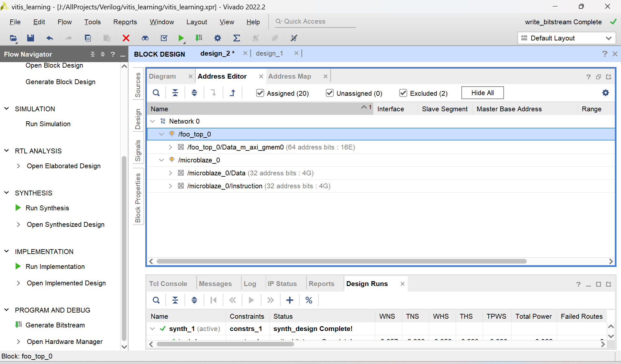The image size is (621, 364).
Task: Expand the /microblaze_0/Data address space
Action: (171, 173)
